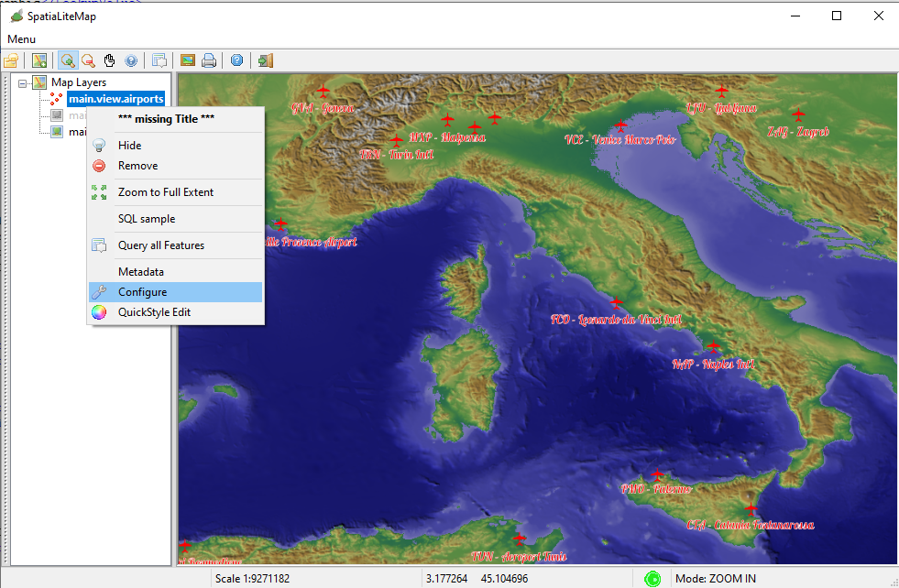Click the Provence Airport map label

(312, 242)
